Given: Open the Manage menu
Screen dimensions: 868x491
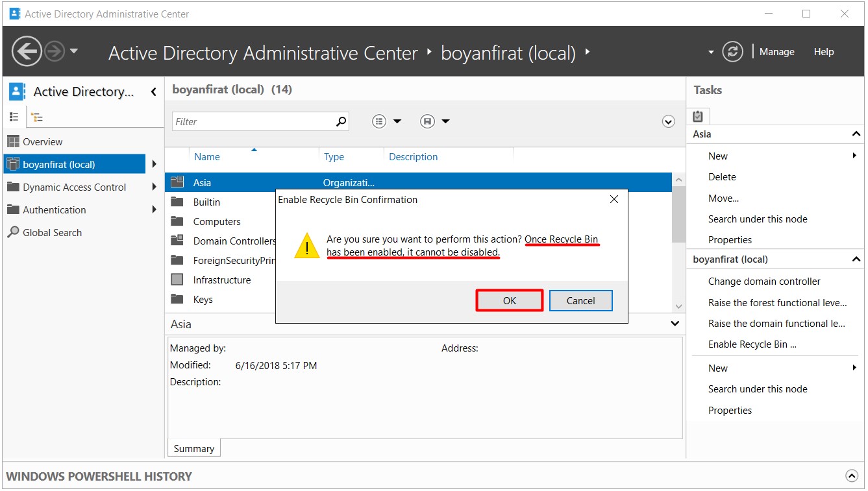Looking at the screenshot, I should [776, 52].
